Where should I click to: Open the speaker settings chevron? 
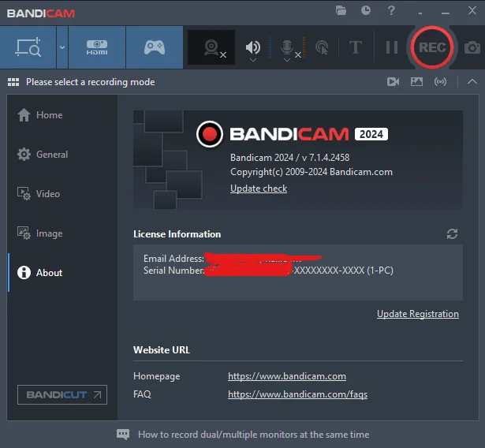(x=253, y=60)
